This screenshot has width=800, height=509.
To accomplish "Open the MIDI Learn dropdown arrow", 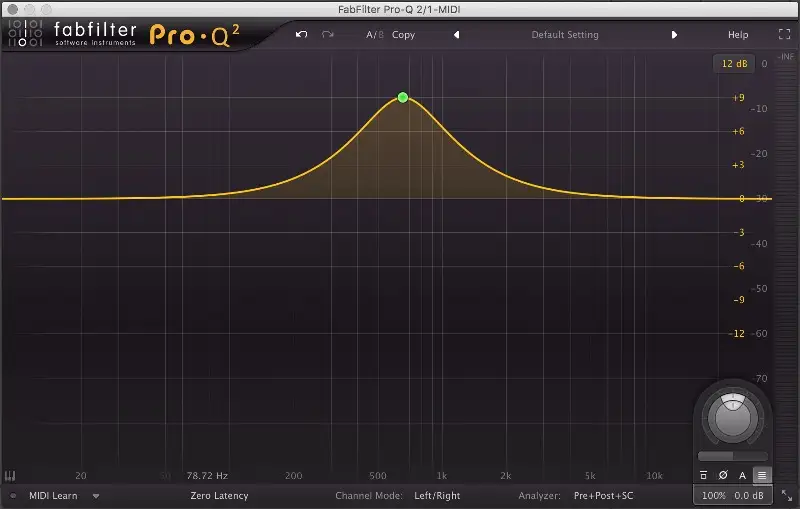I will click(96, 495).
